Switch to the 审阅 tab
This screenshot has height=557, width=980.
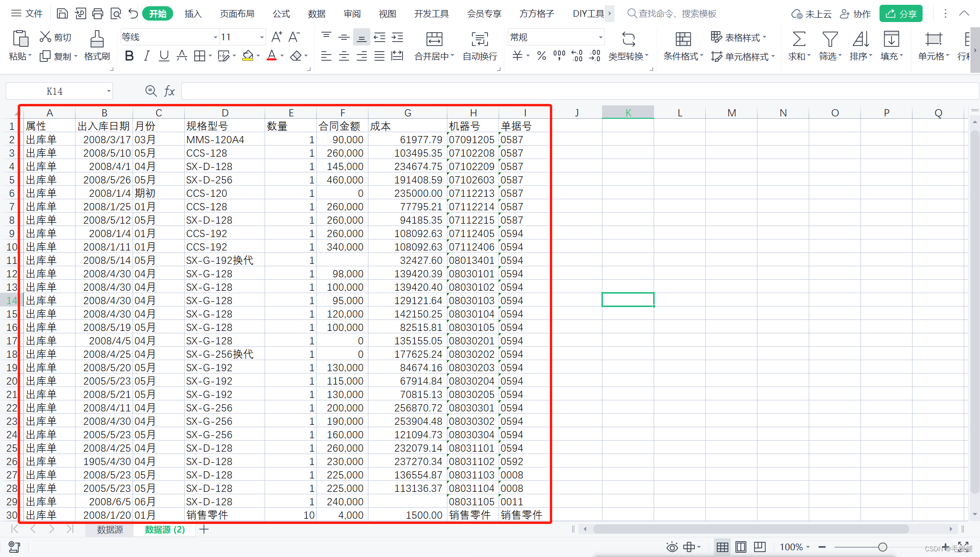coord(352,13)
